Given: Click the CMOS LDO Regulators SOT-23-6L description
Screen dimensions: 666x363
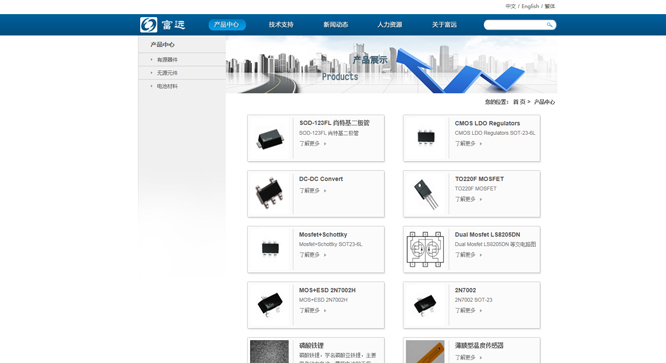Looking at the screenshot, I should (495, 133).
